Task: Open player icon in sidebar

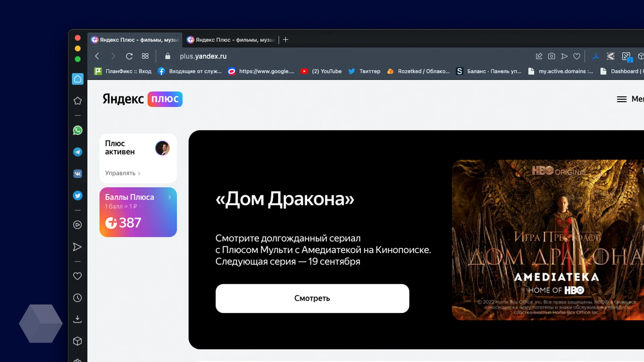Action: [77, 225]
